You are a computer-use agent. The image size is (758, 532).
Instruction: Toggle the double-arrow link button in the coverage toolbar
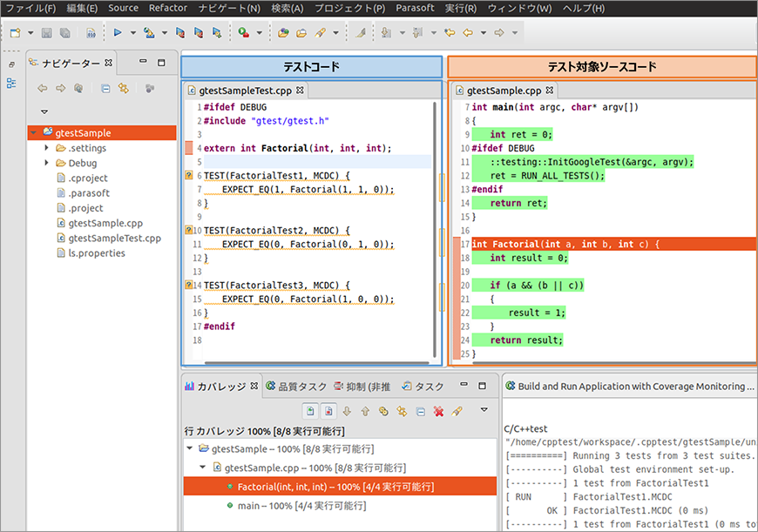point(402,411)
